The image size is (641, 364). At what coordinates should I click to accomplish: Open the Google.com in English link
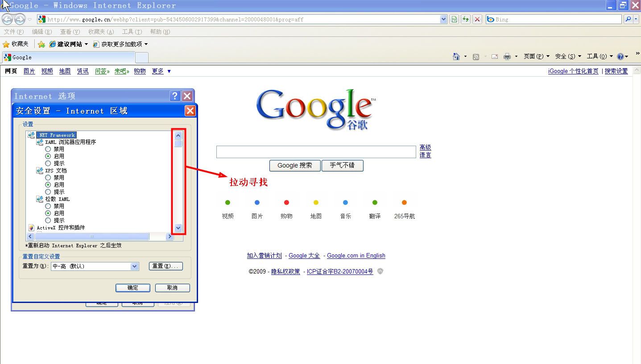coord(356,256)
